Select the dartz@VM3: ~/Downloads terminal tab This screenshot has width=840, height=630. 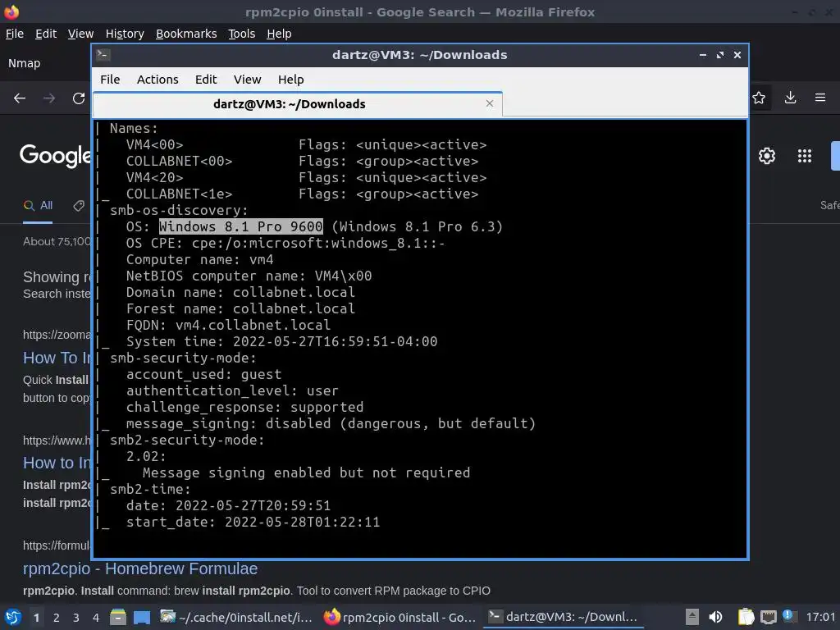(297, 104)
